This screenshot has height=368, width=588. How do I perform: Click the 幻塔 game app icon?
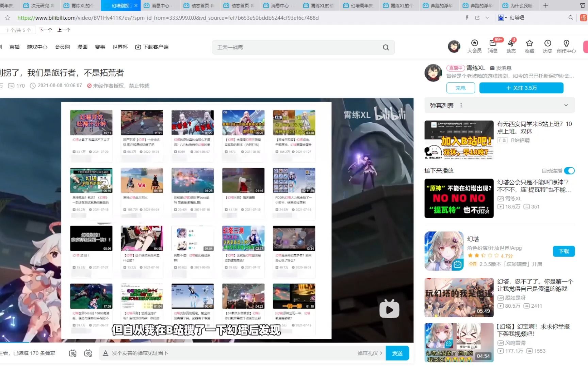pyautogui.click(x=444, y=251)
